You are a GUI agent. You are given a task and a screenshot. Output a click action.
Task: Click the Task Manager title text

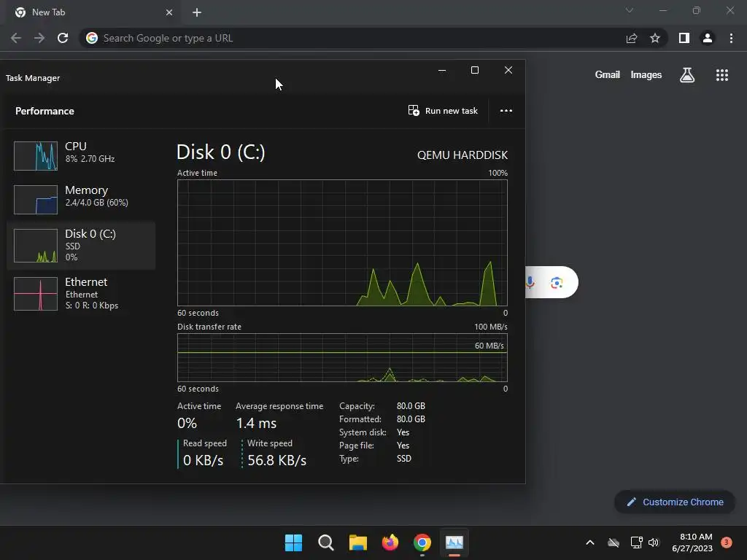click(x=33, y=78)
